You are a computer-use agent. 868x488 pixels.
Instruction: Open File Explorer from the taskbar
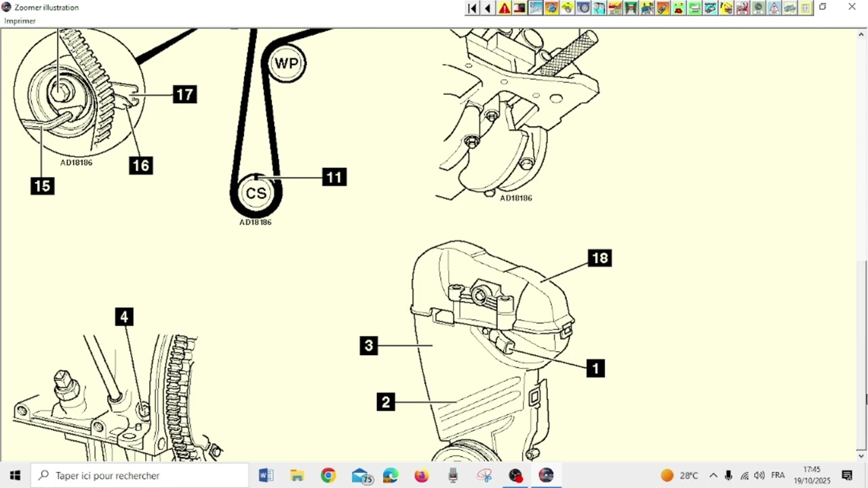click(297, 475)
